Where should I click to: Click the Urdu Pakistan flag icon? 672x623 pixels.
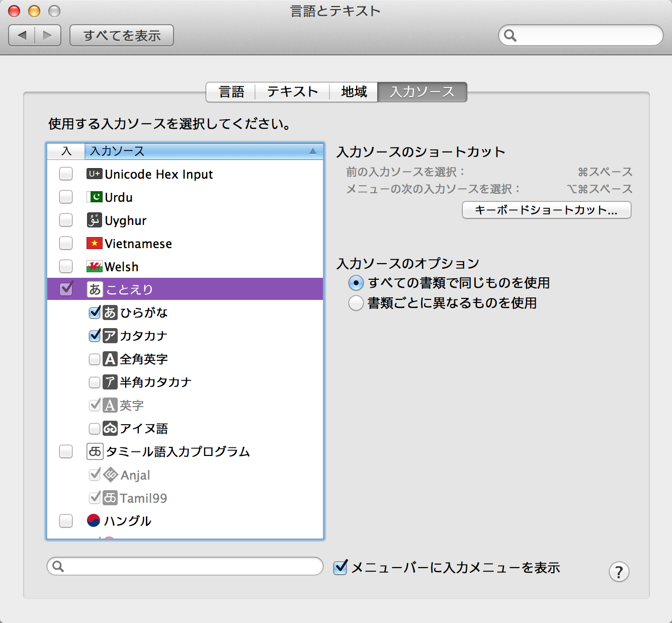(94, 197)
